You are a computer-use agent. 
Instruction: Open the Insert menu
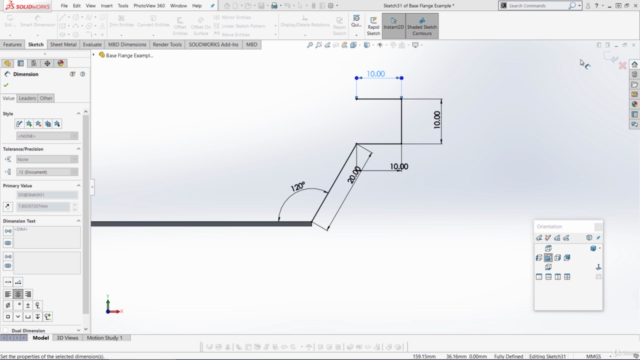[107, 6]
